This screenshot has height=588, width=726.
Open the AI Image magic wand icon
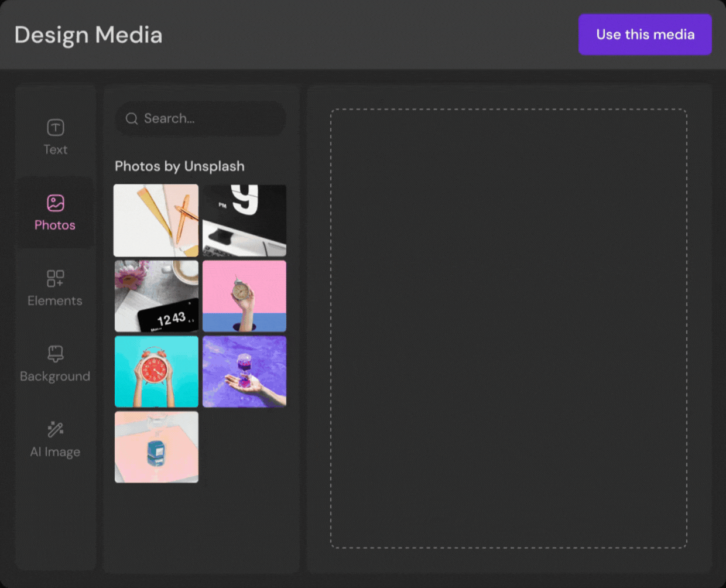[56, 429]
